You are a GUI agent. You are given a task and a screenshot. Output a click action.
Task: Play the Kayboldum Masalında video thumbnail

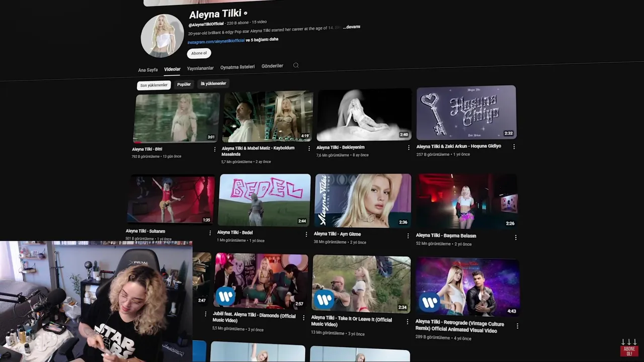point(268,116)
